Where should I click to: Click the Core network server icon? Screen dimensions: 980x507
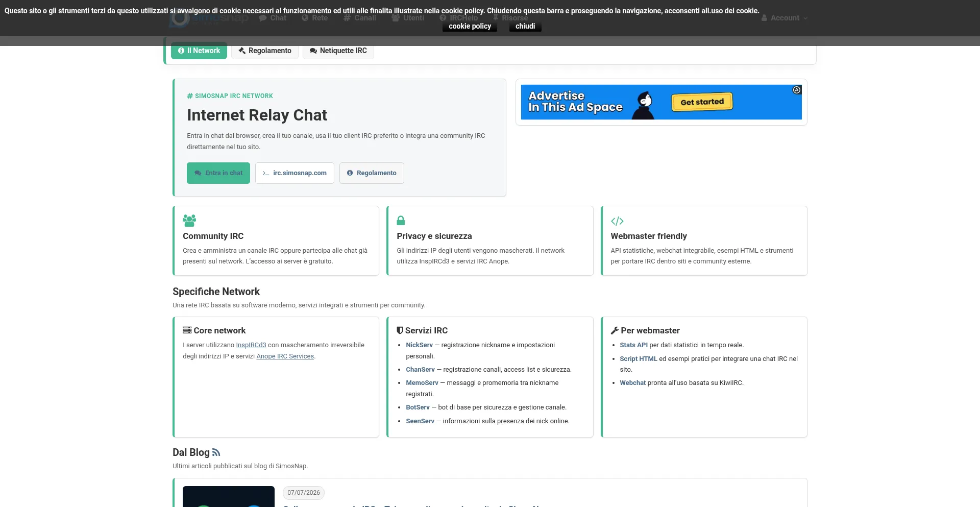[x=187, y=330]
